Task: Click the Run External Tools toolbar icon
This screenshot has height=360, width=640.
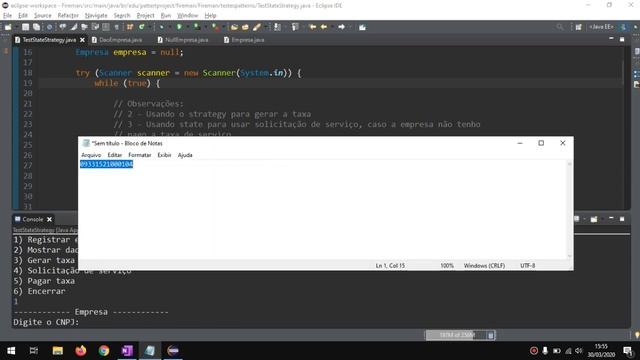Action: 215,27
